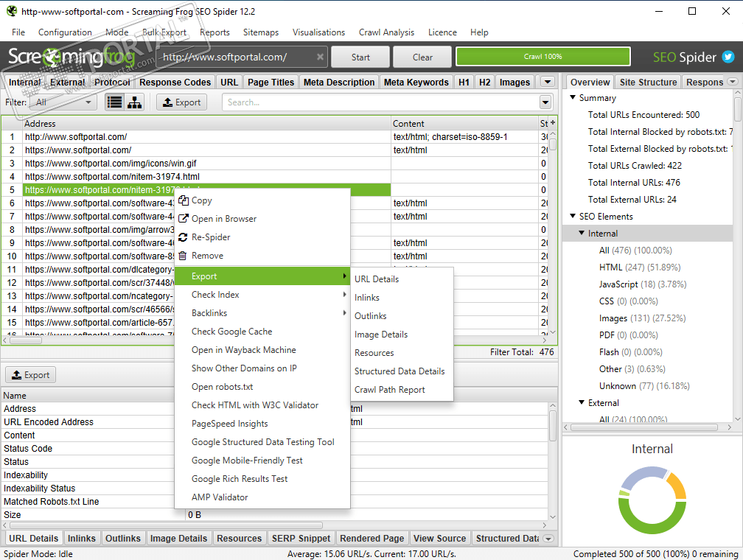
Task: Click the Content column header
Action: [464, 123]
